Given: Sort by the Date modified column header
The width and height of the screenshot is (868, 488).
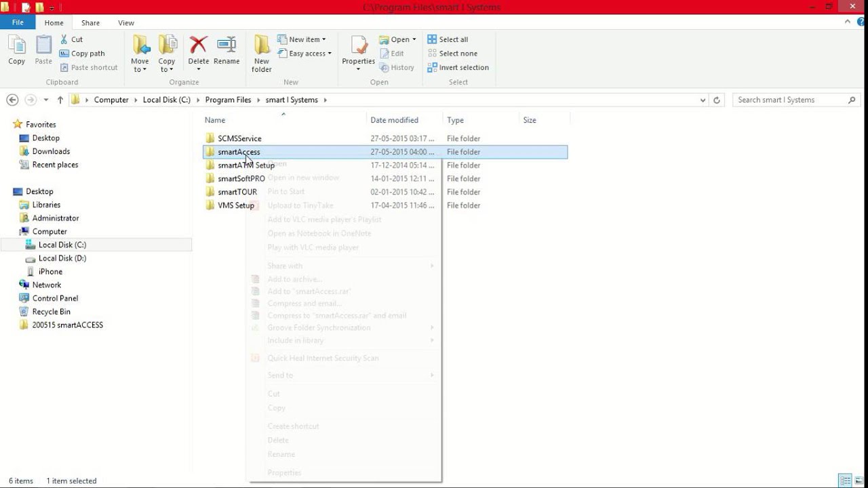Looking at the screenshot, I should 394,120.
